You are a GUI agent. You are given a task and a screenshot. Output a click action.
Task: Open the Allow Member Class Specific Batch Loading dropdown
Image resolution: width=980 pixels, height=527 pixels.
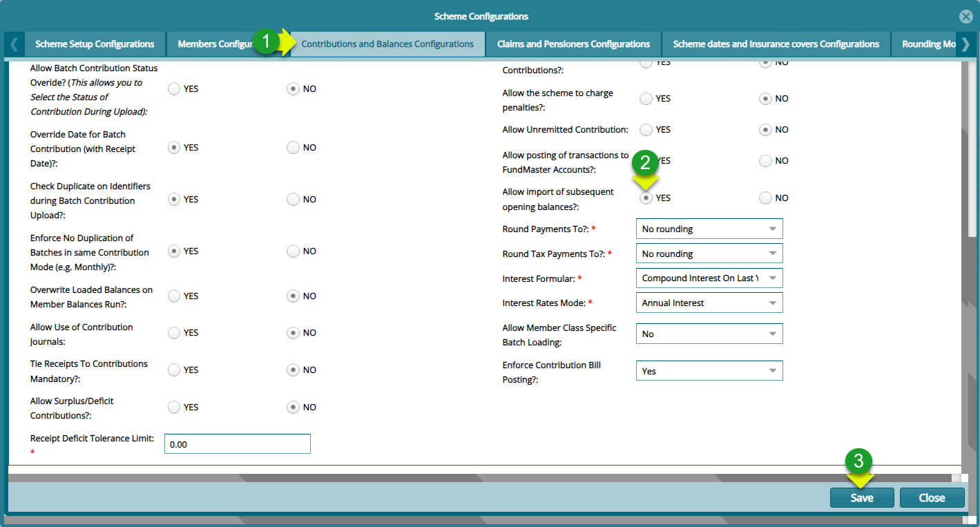[774, 334]
